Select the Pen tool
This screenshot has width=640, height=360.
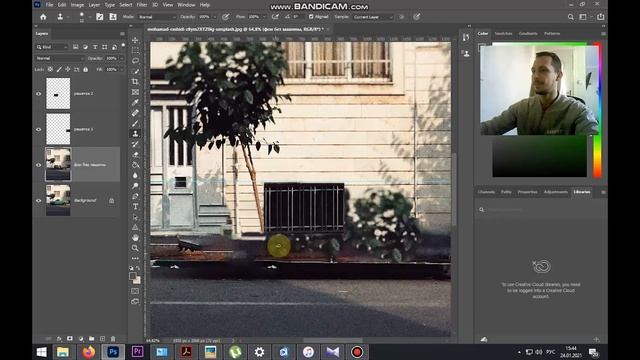135,196
